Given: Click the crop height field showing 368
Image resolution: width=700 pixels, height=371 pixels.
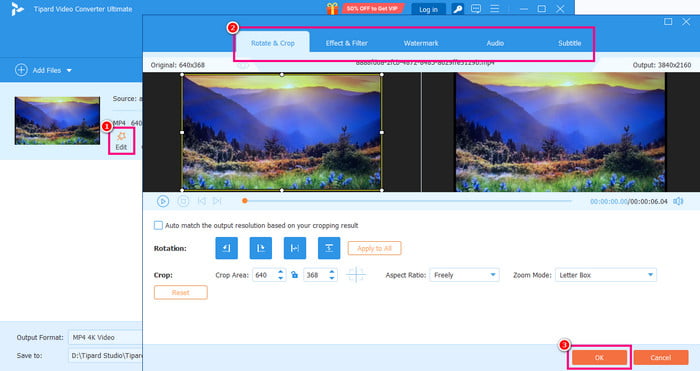Looking at the screenshot, I should 316,275.
